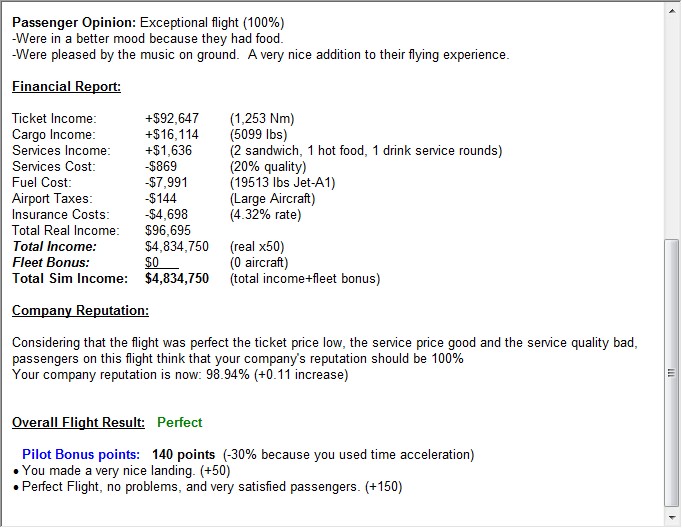Click the Total Real Income value $96,695
This screenshot has height=528, width=682.
point(167,231)
